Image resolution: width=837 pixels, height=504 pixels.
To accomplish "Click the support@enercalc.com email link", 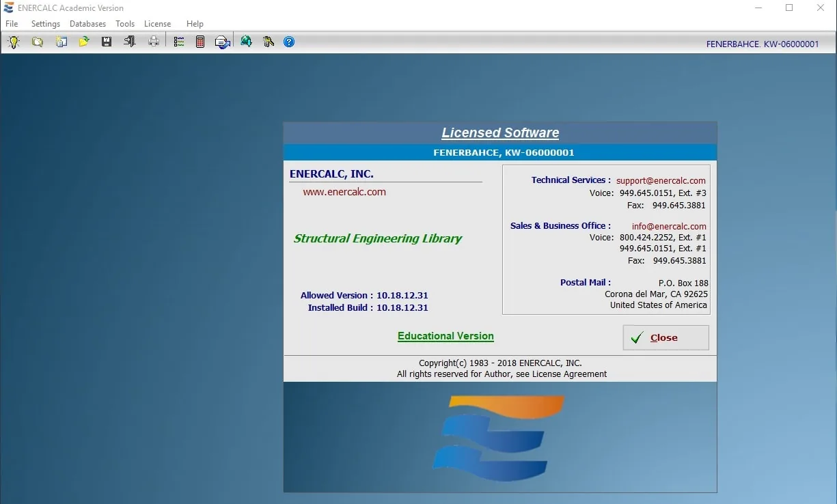I will coord(661,181).
